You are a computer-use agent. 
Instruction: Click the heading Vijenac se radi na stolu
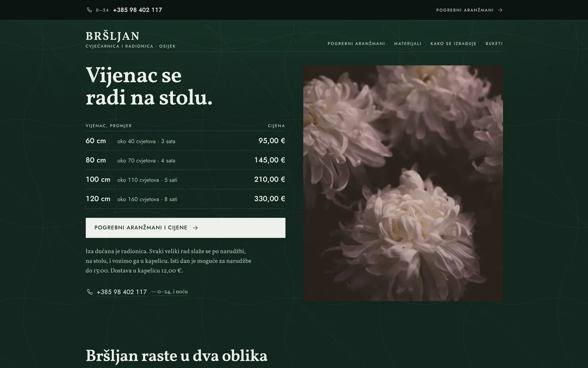(x=149, y=87)
